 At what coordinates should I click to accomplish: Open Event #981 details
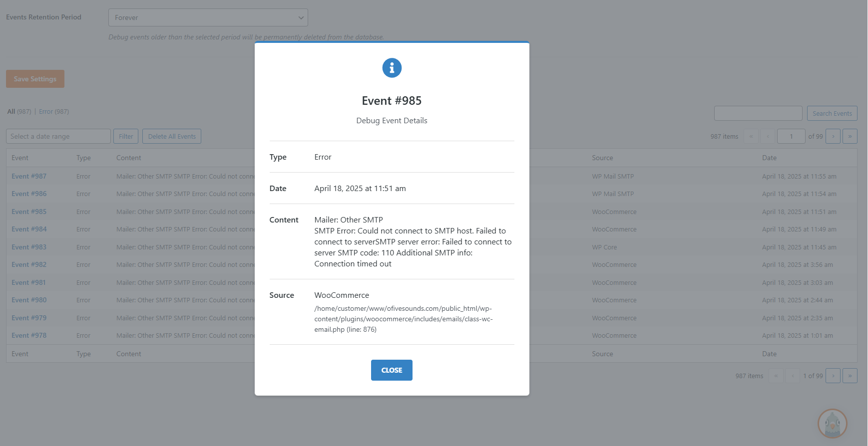click(28, 282)
